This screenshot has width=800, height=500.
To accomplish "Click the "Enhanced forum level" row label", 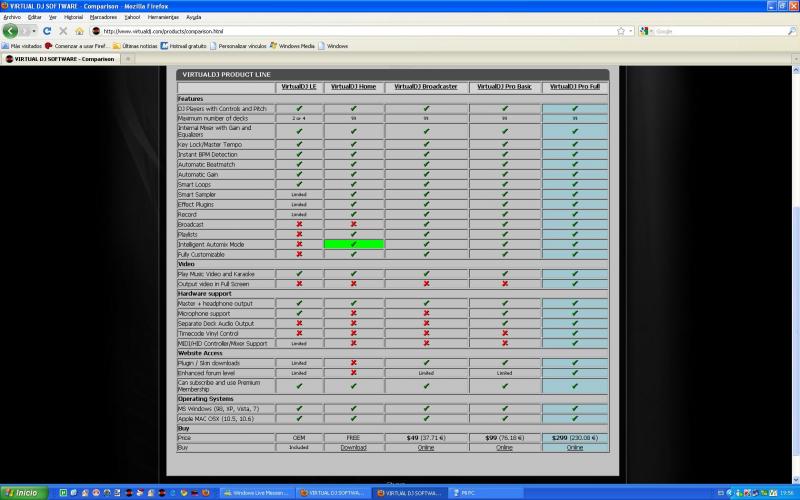I will pos(206,373).
